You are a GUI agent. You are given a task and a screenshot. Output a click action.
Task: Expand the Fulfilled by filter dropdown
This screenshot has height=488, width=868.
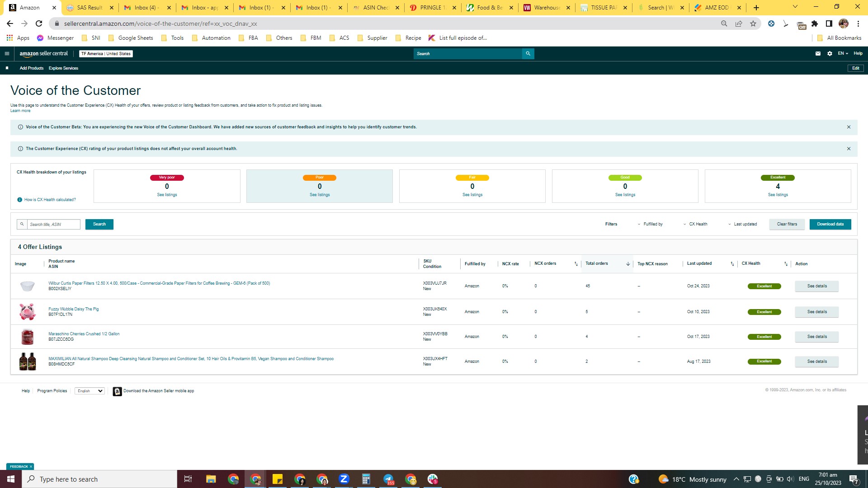coord(650,224)
